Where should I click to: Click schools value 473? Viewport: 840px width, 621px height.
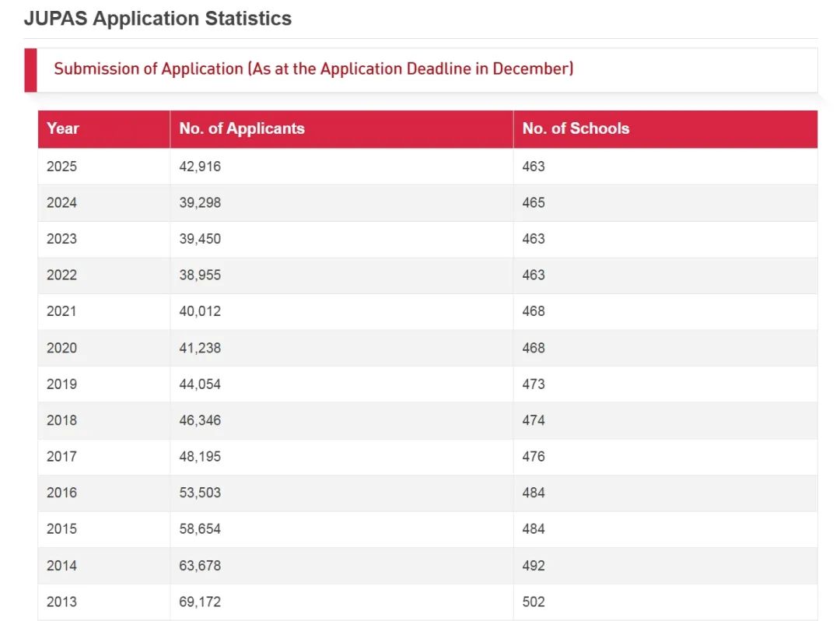click(534, 384)
